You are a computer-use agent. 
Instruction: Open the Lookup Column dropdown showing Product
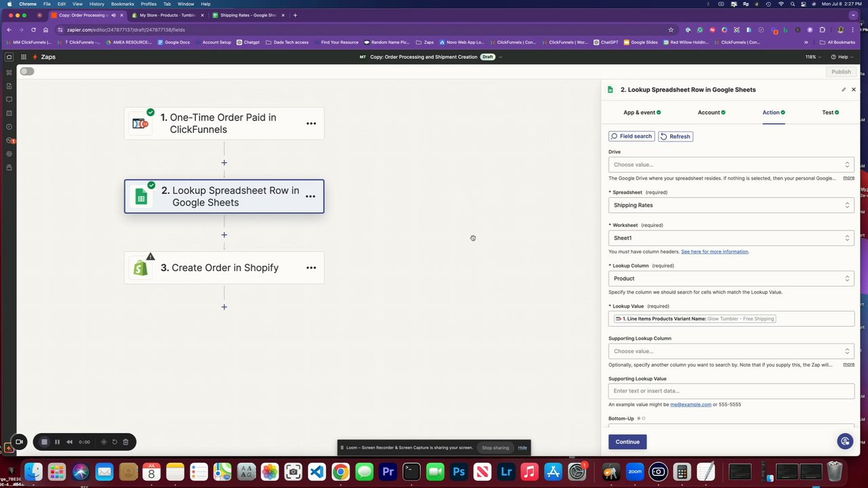coord(731,279)
